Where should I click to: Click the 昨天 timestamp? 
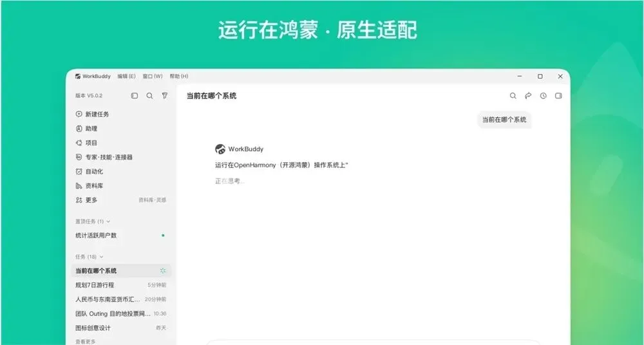162,328
